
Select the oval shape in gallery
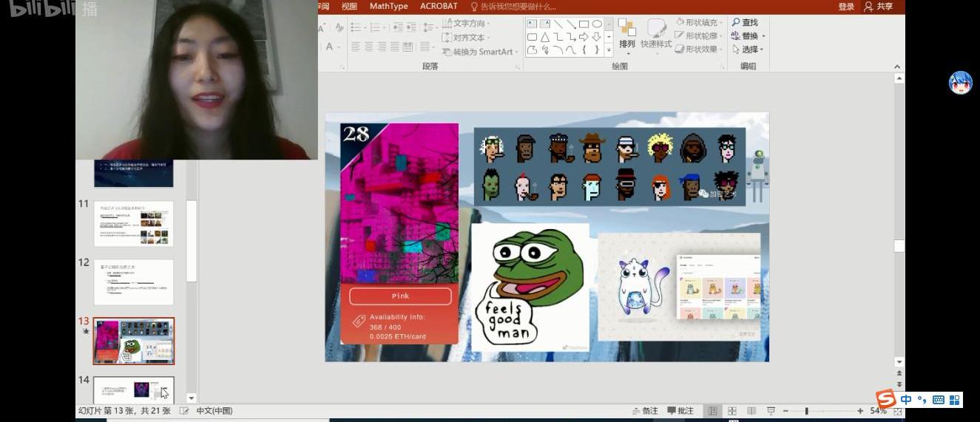(597, 24)
